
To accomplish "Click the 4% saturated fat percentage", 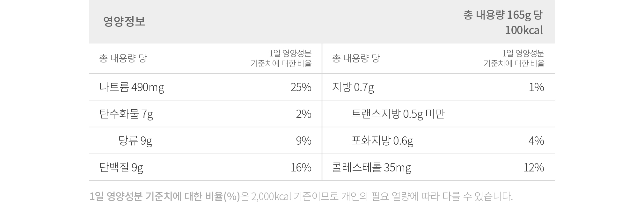I will (x=536, y=141).
